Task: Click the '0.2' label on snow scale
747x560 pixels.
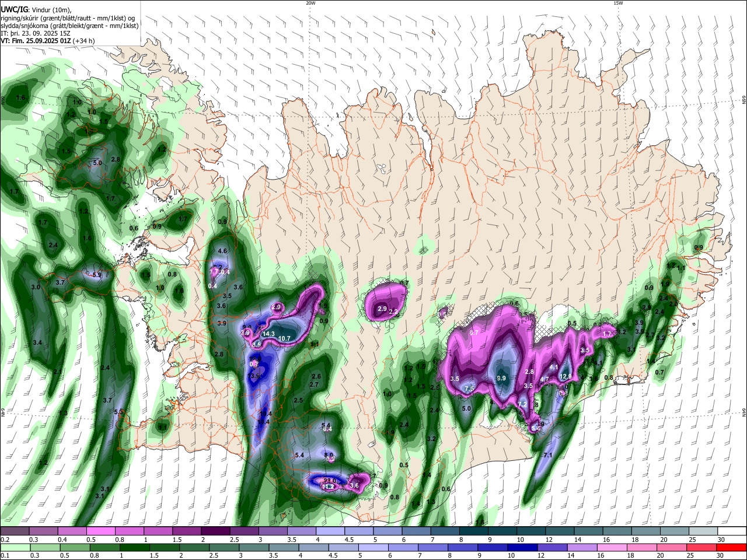Action: [x=5, y=540]
